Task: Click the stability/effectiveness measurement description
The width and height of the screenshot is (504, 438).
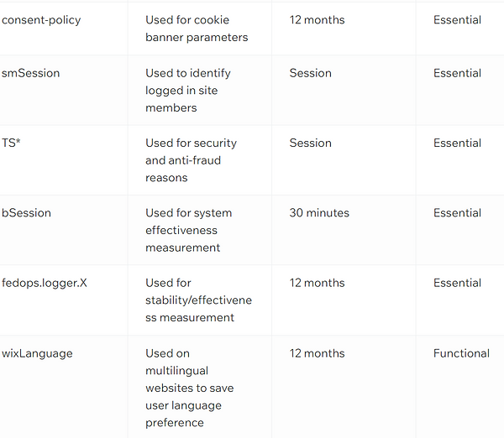Action: tap(198, 300)
